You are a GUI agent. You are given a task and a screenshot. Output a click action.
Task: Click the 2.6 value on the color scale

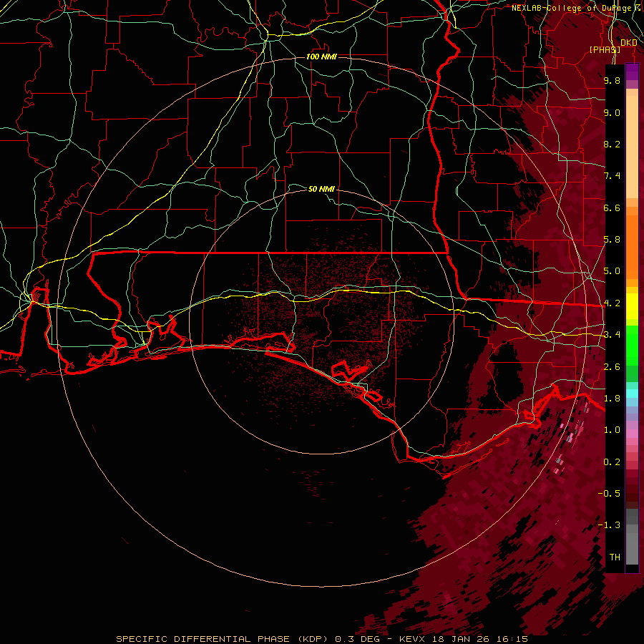click(612, 367)
